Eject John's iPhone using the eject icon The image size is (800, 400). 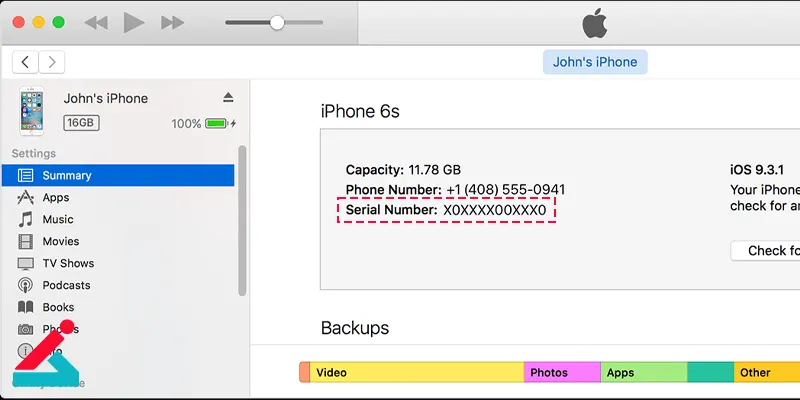pos(228,97)
